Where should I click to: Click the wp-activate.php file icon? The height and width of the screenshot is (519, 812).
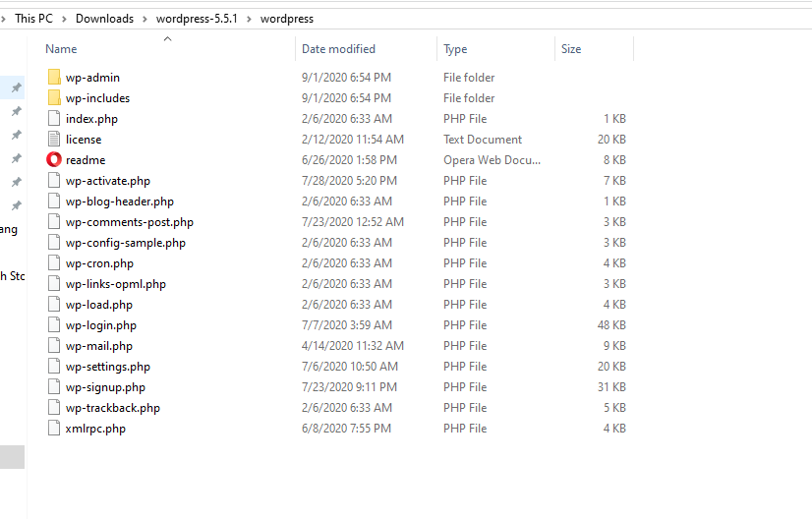[54, 180]
